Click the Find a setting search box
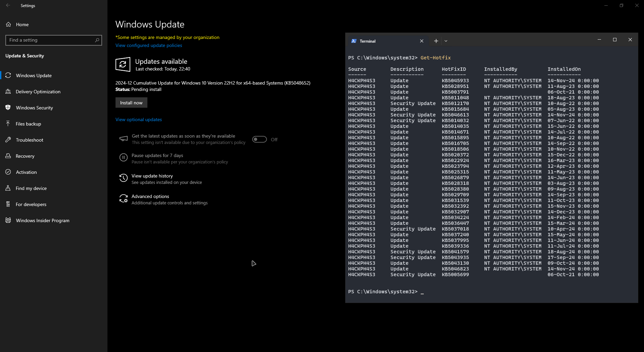 tap(54, 40)
